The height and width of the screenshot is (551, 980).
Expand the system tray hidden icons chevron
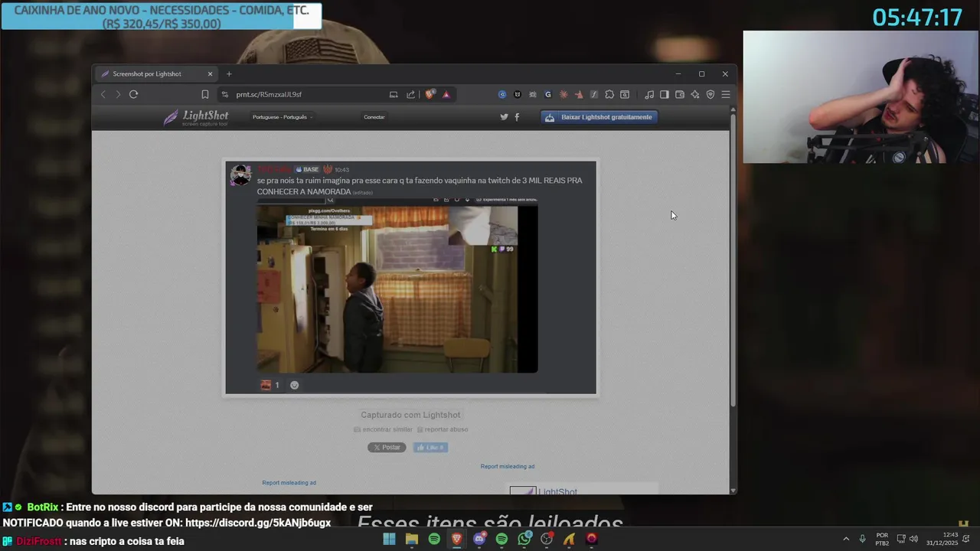[846, 539]
